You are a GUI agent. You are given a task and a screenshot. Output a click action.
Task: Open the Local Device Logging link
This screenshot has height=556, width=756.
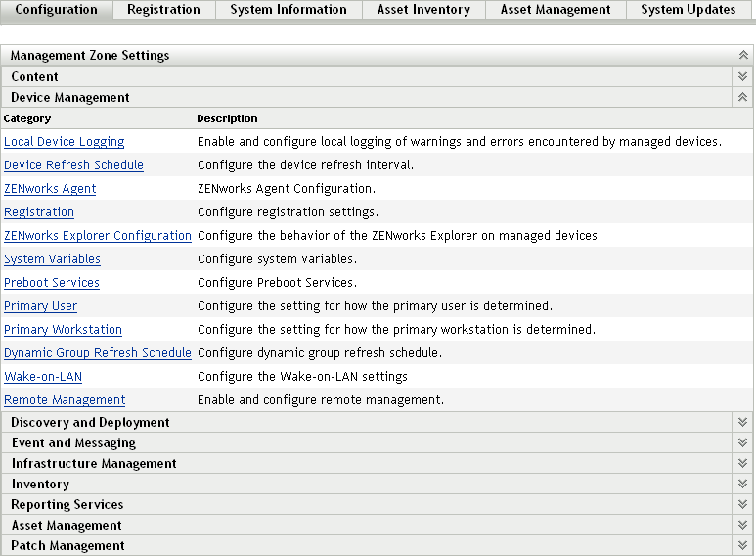tap(65, 142)
